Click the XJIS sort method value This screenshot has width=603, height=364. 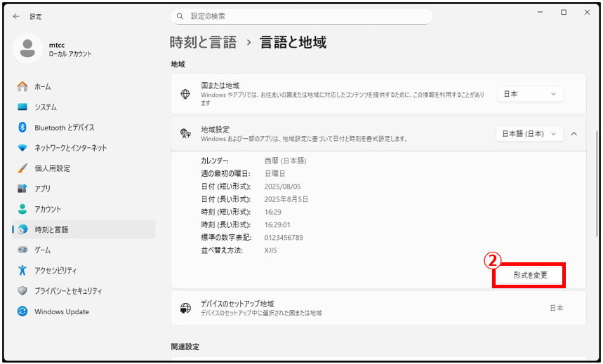pos(271,250)
